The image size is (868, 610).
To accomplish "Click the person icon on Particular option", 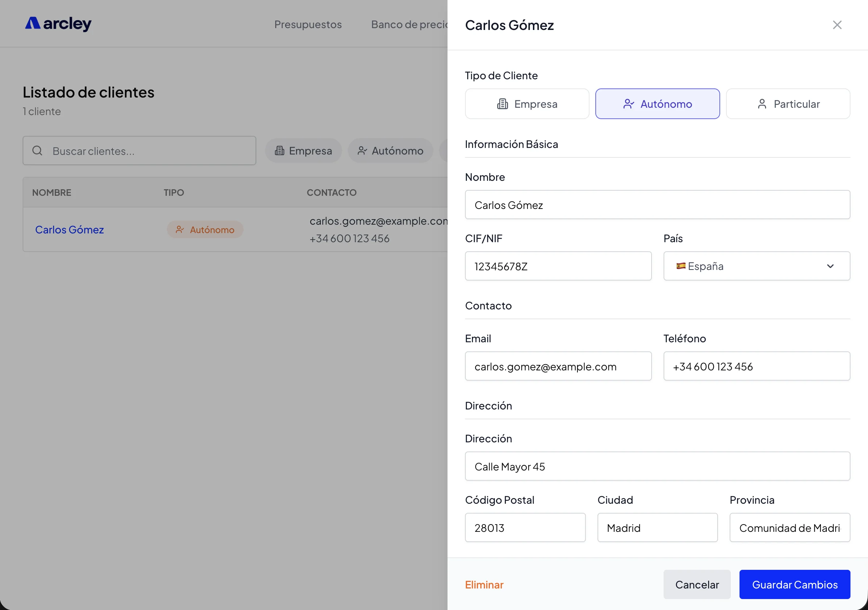I will [x=762, y=104].
